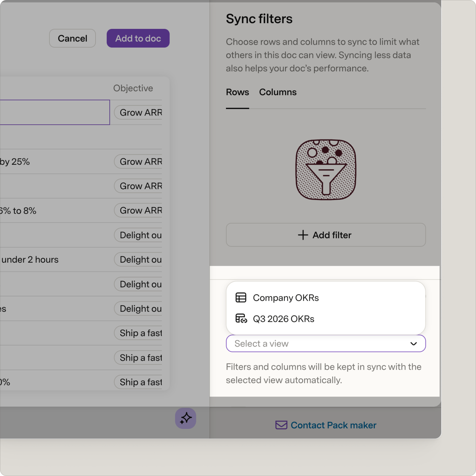Click Delight chip in the row ending "es"
476x476 pixels.
pyautogui.click(x=138, y=309)
